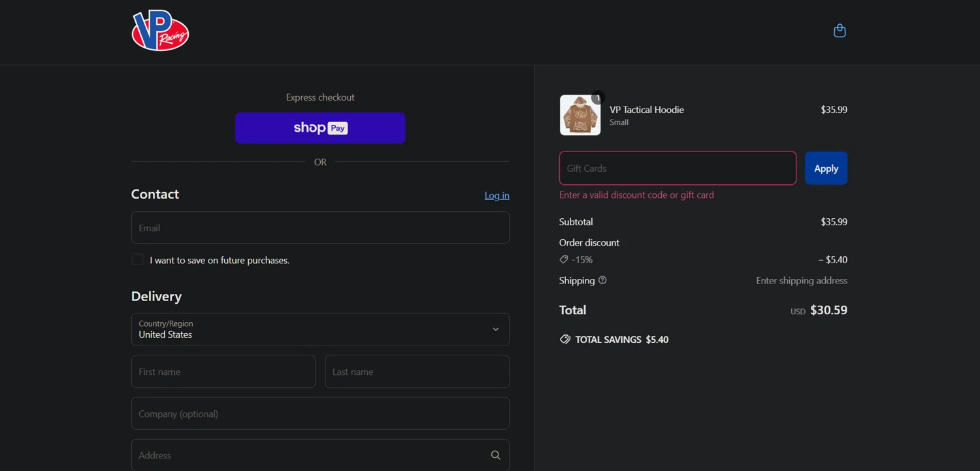
Task: Focus the Gift Cards code field
Action: (x=678, y=168)
